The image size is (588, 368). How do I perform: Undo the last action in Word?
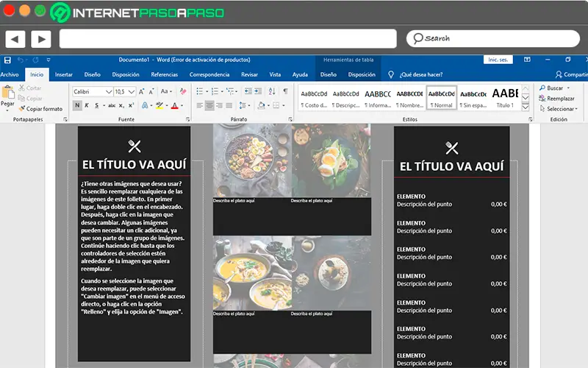pyautogui.click(x=21, y=60)
